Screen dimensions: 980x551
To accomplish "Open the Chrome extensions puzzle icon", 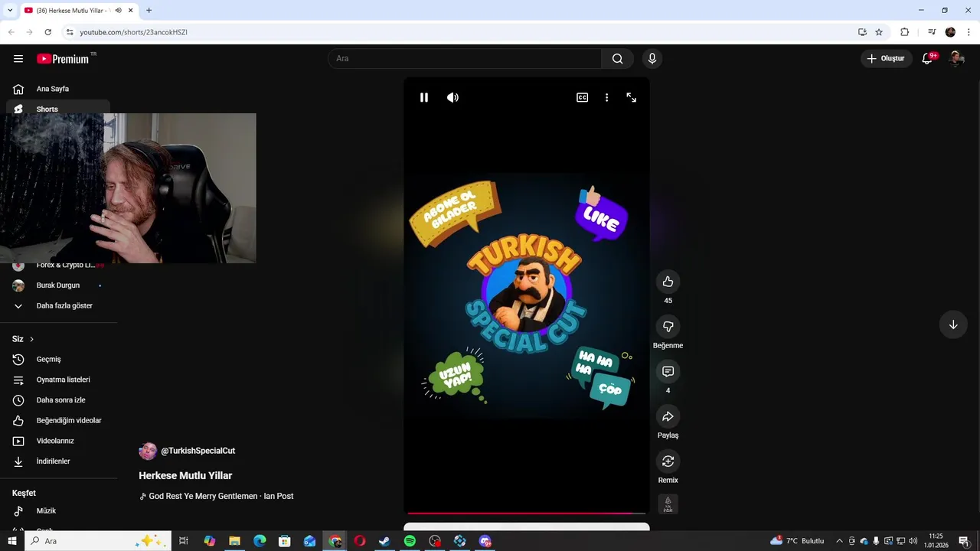I will point(904,32).
